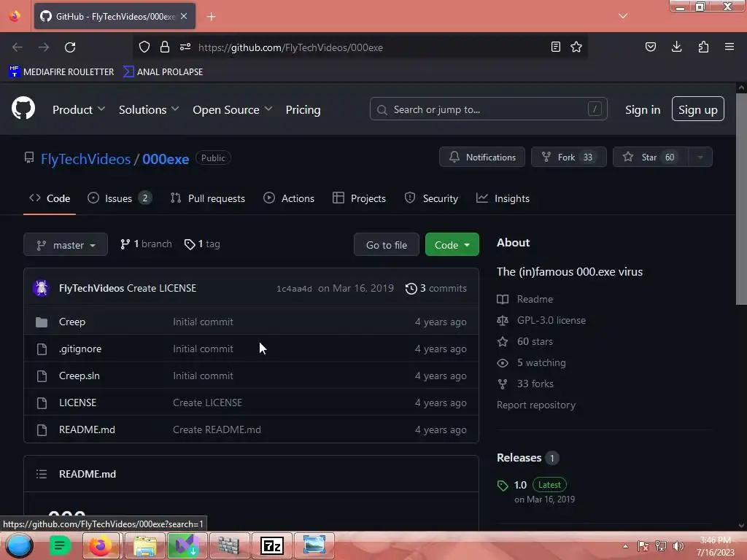This screenshot has height=560, width=747.
Task: Open the Insights tab
Action: (503, 198)
